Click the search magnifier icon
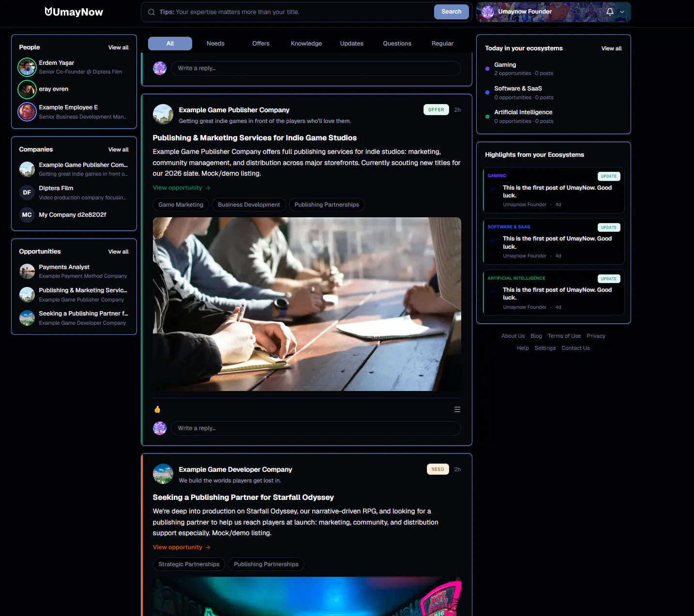The width and height of the screenshot is (694, 616). 151,12
